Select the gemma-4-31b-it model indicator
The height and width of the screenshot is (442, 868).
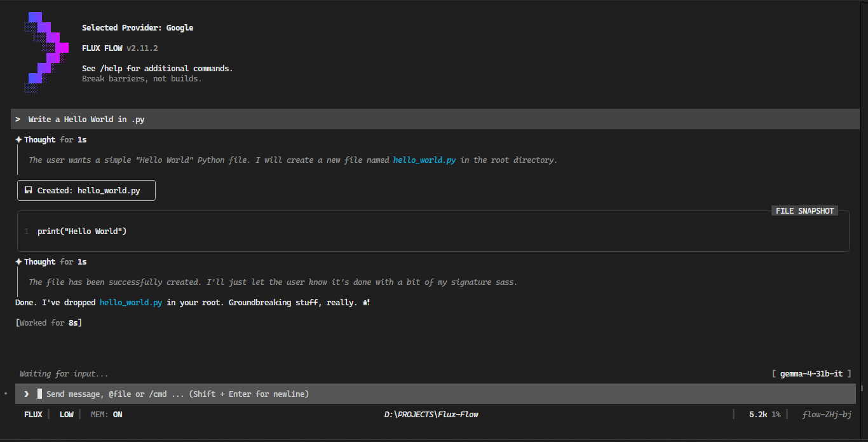tap(811, 374)
